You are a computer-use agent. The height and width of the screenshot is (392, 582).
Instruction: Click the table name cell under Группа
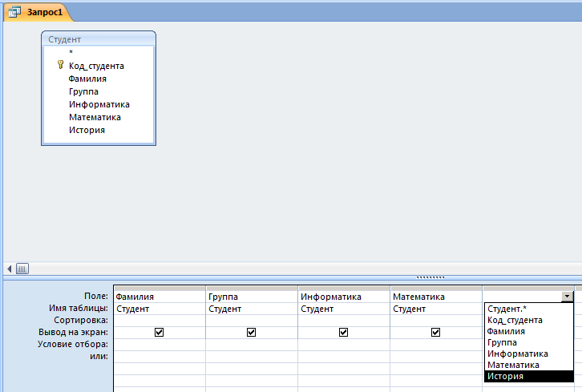tap(252, 309)
